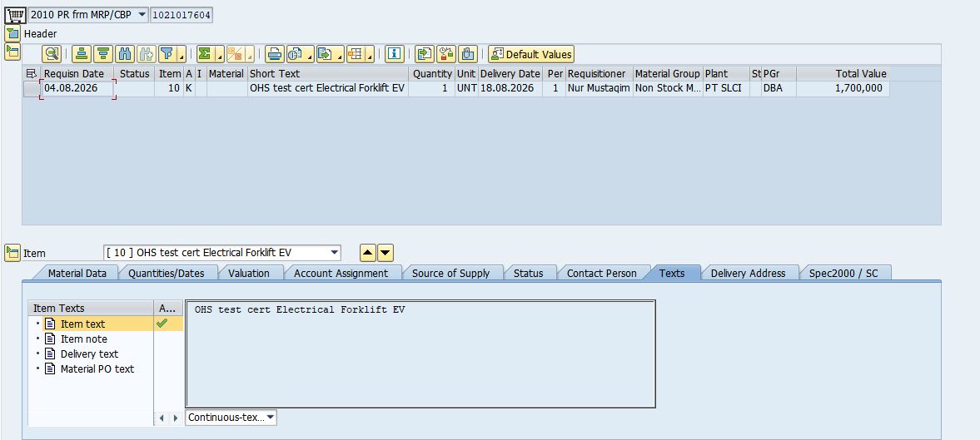Apply a filter using the funnel icon
The image size is (980, 440).
[167, 54]
